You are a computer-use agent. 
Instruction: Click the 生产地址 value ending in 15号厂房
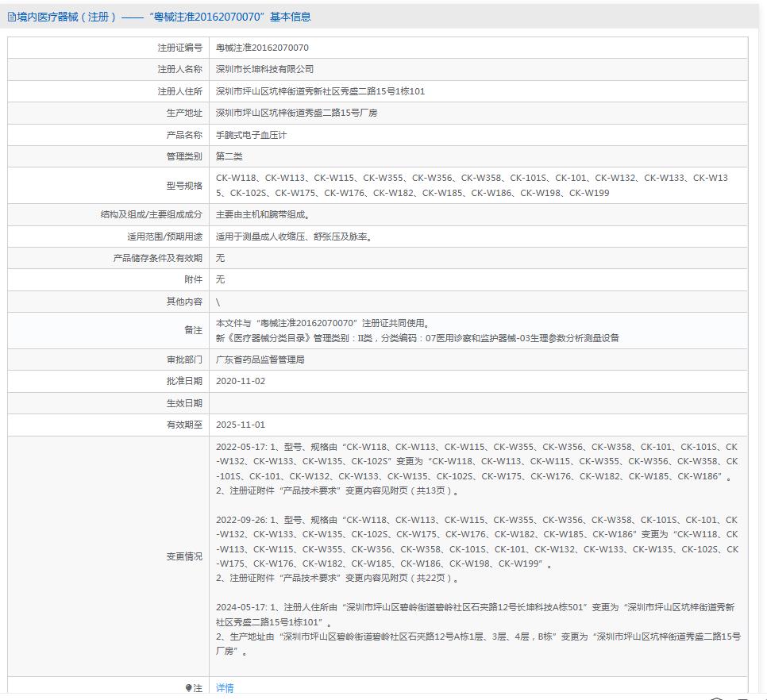pos(296,113)
